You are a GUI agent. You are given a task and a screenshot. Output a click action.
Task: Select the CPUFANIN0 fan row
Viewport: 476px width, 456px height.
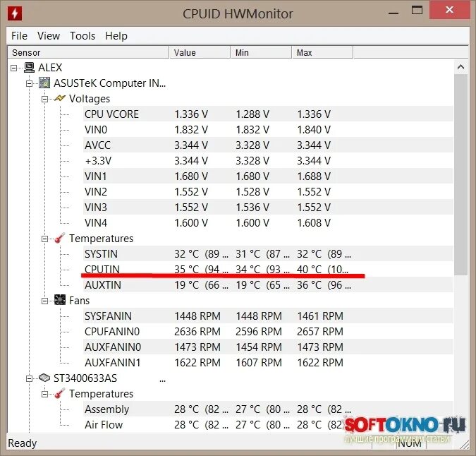[268, 331]
